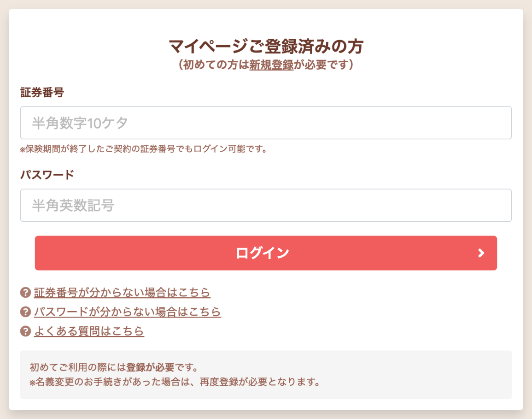Click the red ログイン button
Screen dimensions: 532x419
click(x=266, y=253)
